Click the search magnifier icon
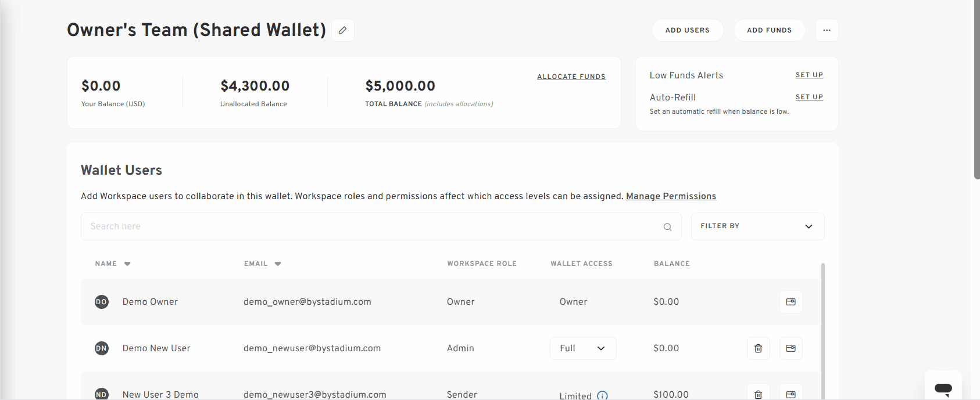This screenshot has width=980, height=400. (x=667, y=226)
